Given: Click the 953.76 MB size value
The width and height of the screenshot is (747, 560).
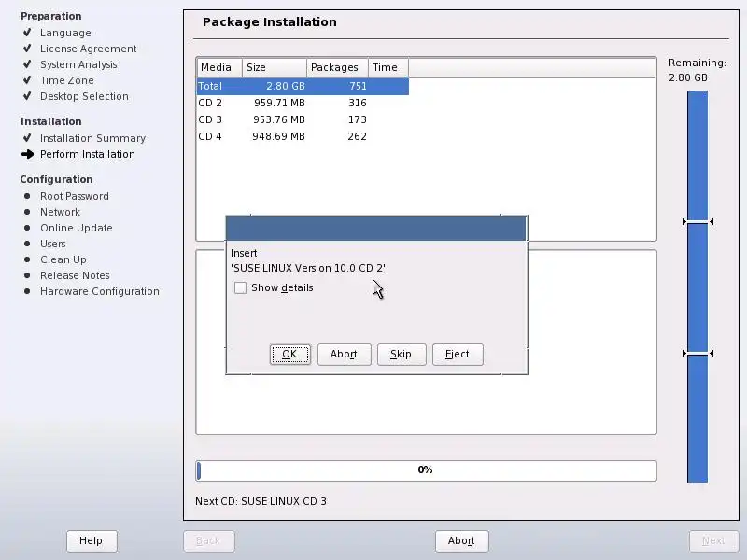Looking at the screenshot, I should point(279,119).
